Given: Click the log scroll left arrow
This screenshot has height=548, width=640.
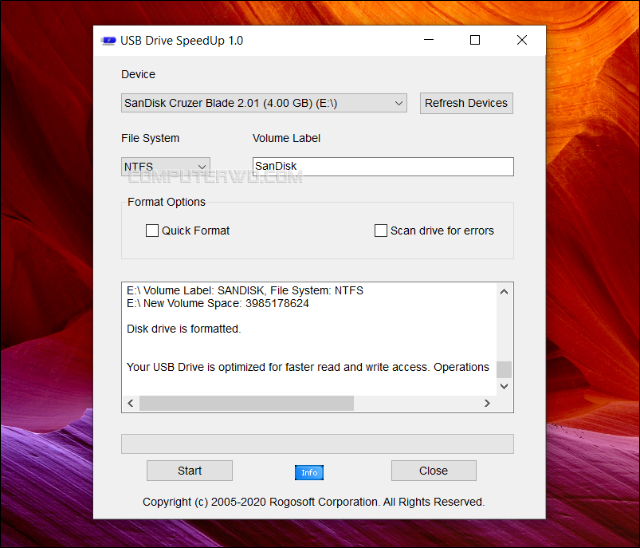Looking at the screenshot, I should (x=131, y=403).
